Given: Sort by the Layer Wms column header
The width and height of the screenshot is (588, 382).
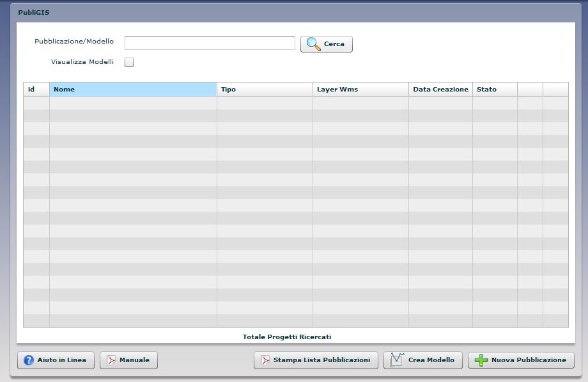Looking at the screenshot, I should coord(360,90).
